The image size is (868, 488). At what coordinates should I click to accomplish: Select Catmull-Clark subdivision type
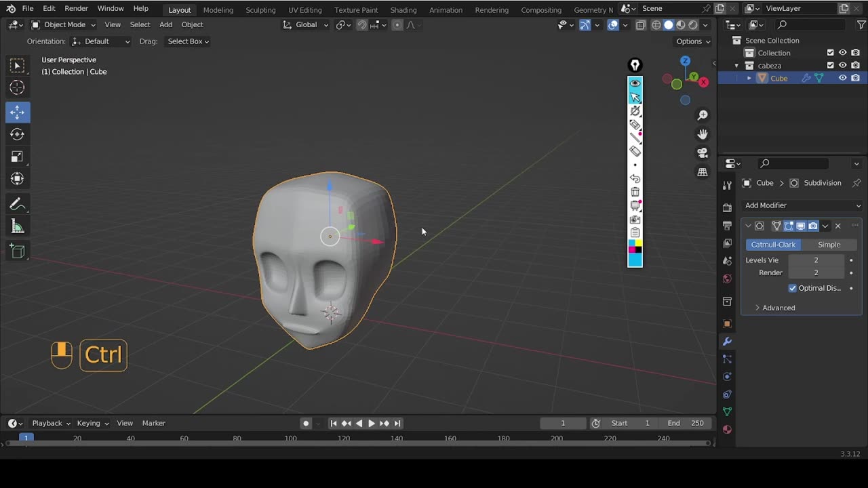773,245
